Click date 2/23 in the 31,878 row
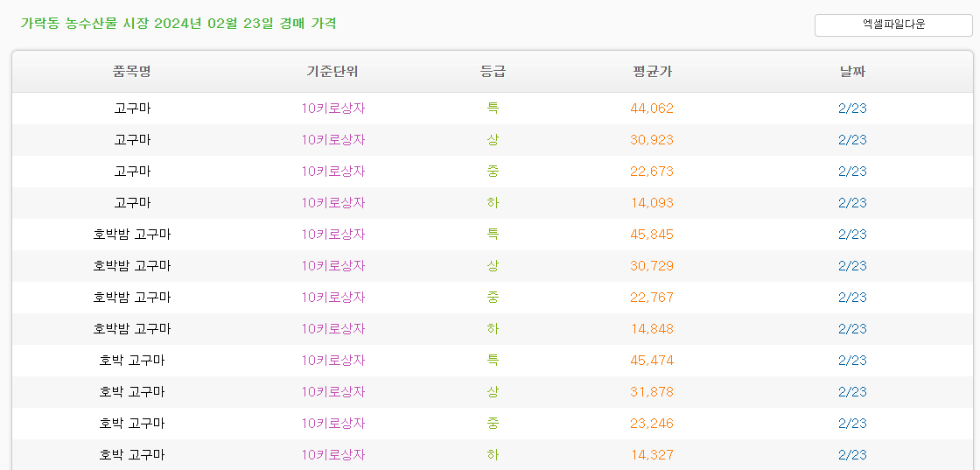The height and width of the screenshot is (470, 980). (x=852, y=392)
